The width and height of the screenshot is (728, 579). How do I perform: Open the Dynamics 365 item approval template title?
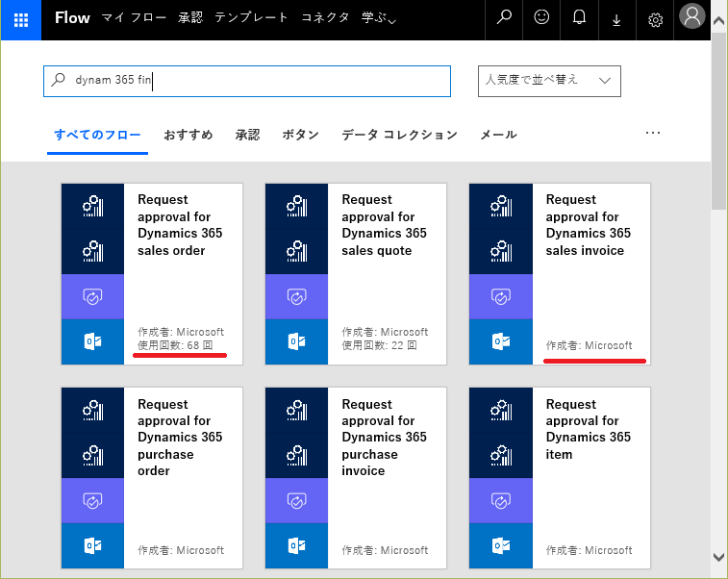[x=589, y=429]
